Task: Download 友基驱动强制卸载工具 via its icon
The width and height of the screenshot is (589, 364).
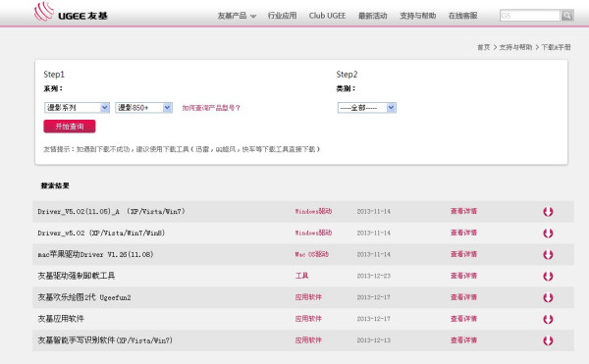Action: 548,277
